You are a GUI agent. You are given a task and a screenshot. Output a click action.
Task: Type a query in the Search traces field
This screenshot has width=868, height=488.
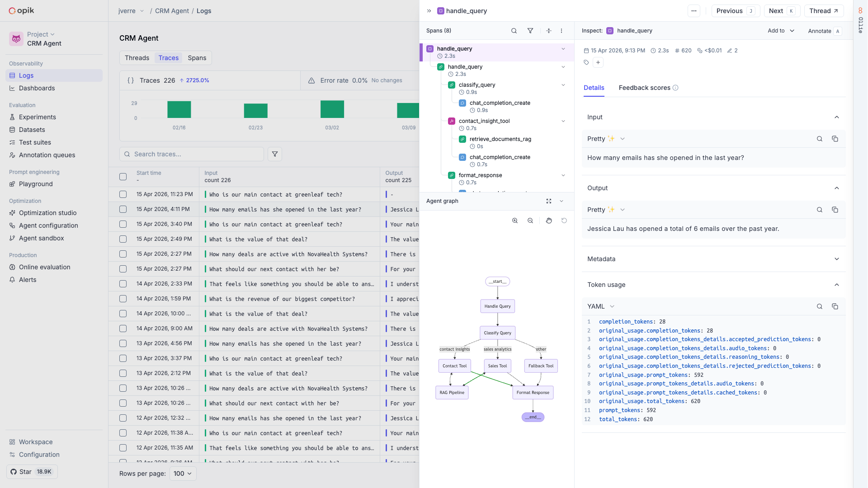click(191, 154)
